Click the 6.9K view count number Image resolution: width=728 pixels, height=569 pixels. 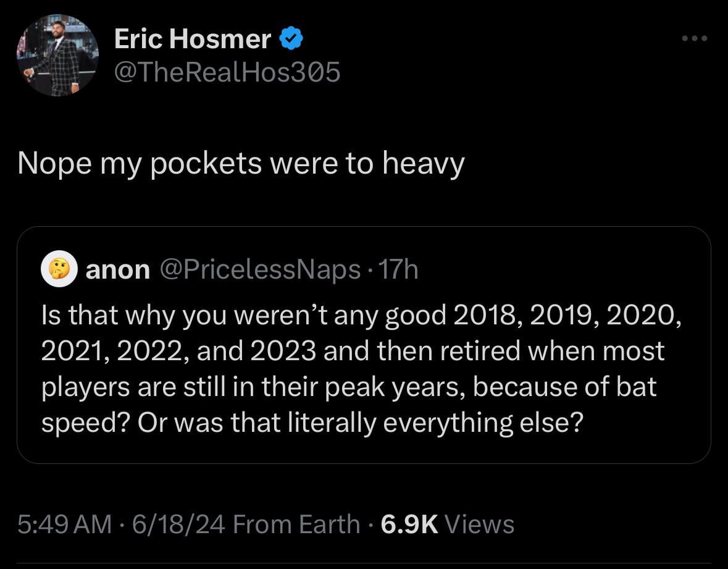pos(409,525)
